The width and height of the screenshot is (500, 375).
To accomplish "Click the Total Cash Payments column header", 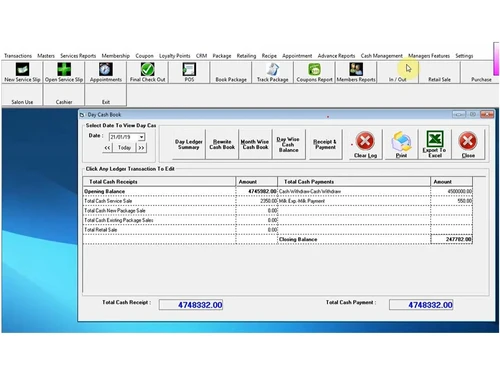I will tap(354, 182).
